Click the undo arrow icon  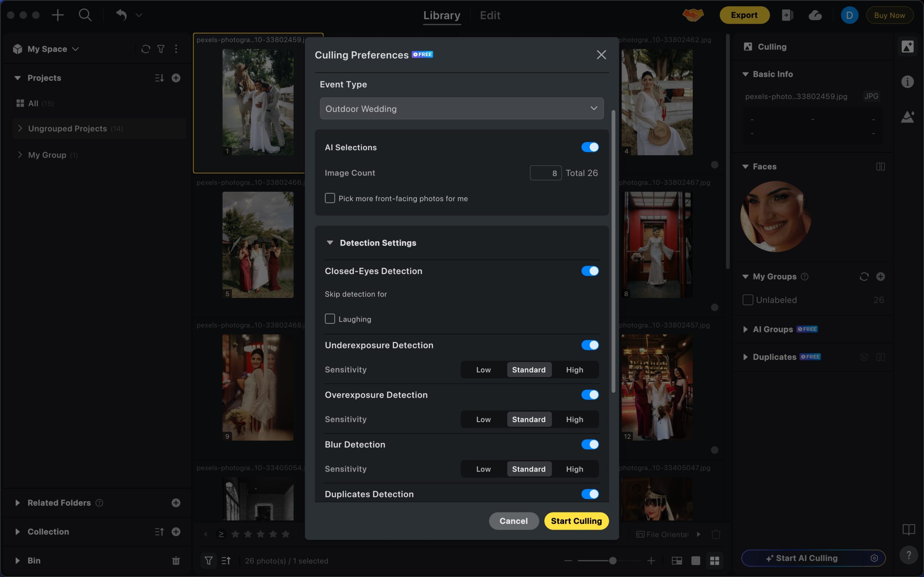coord(121,15)
